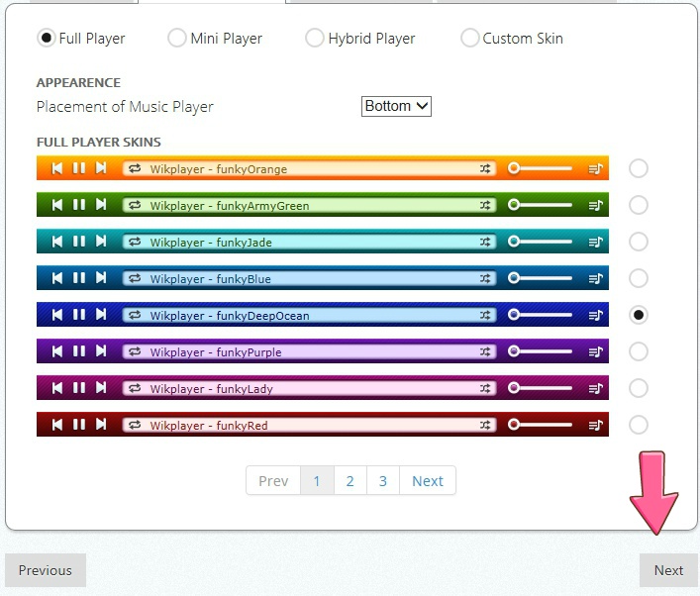Click shuffle icon on funkyBlue skin
Viewport: 700px width, 596px height.
(485, 278)
